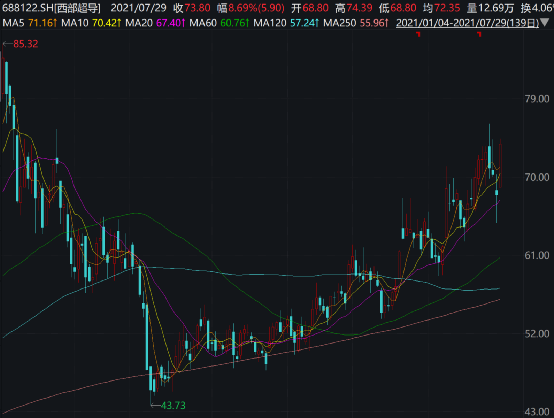This screenshot has width=554, height=418.
Task: Click the 61.00 price axis label
Action: pos(537,255)
